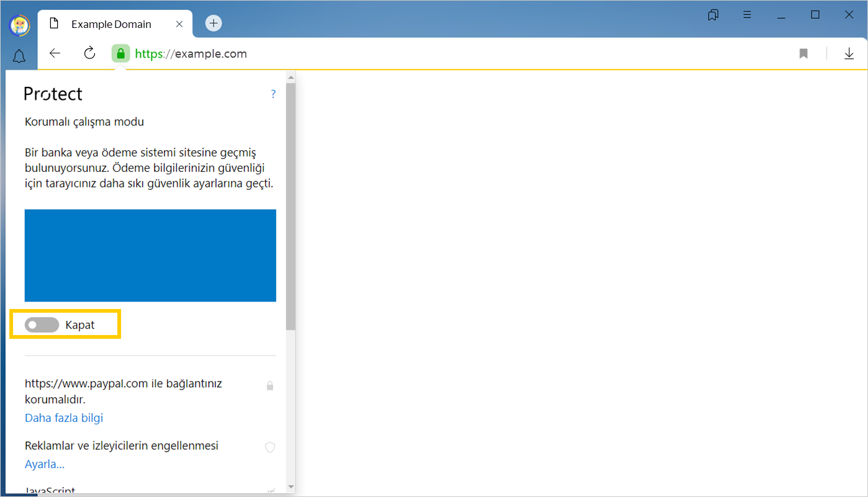Click the Ayarla... link

coord(45,464)
